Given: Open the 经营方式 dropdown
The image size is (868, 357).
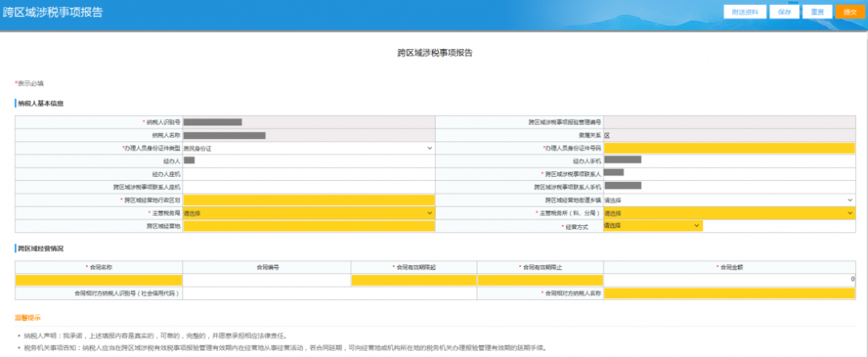Looking at the screenshot, I should (x=653, y=226).
